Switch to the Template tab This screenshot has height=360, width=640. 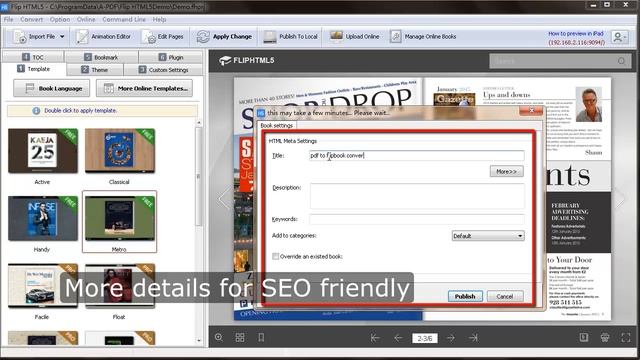pyautogui.click(x=34, y=69)
